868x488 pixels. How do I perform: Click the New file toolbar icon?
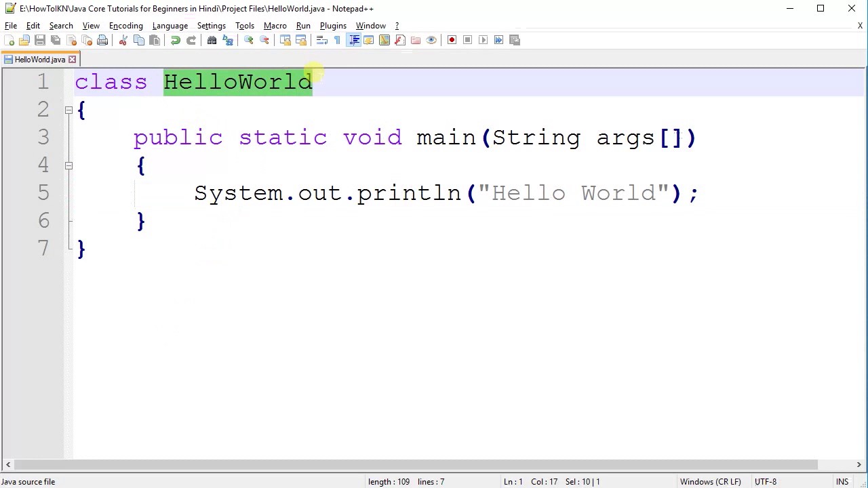(9, 40)
